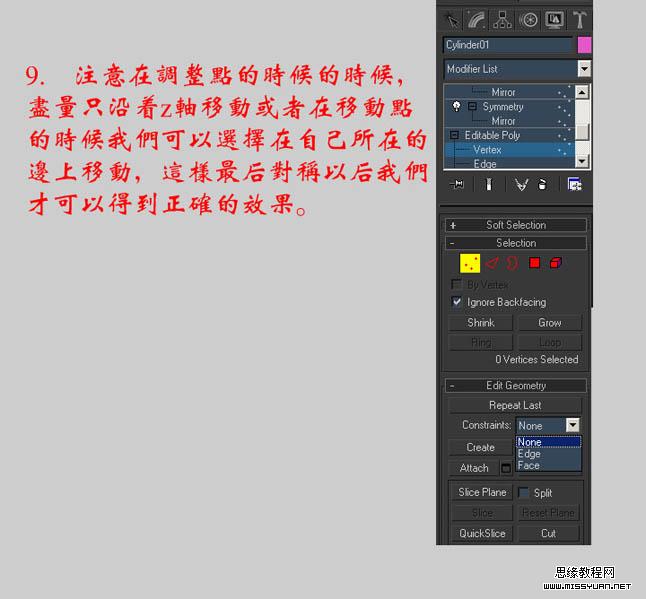This screenshot has width=646, height=599.
Task: Select Editable Poly in modifier stack
Action: [x=492, y=136]
